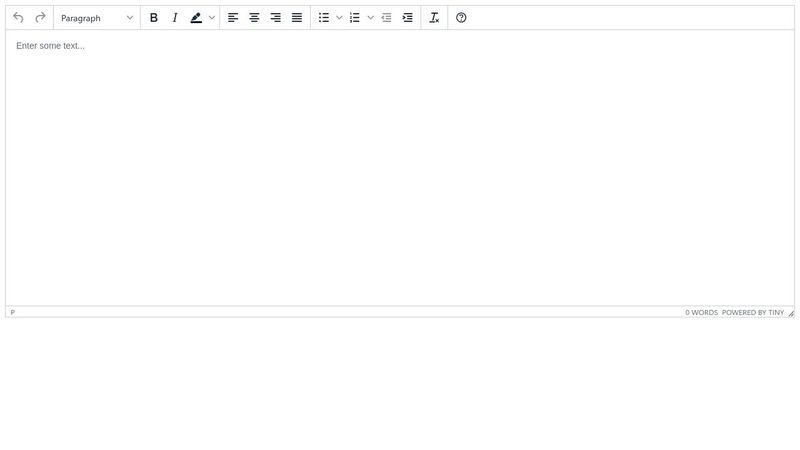The height and width of the screenshot is (450, 800).
Task: Open the Paragraph format dropdown
Action: pos(97,18)
